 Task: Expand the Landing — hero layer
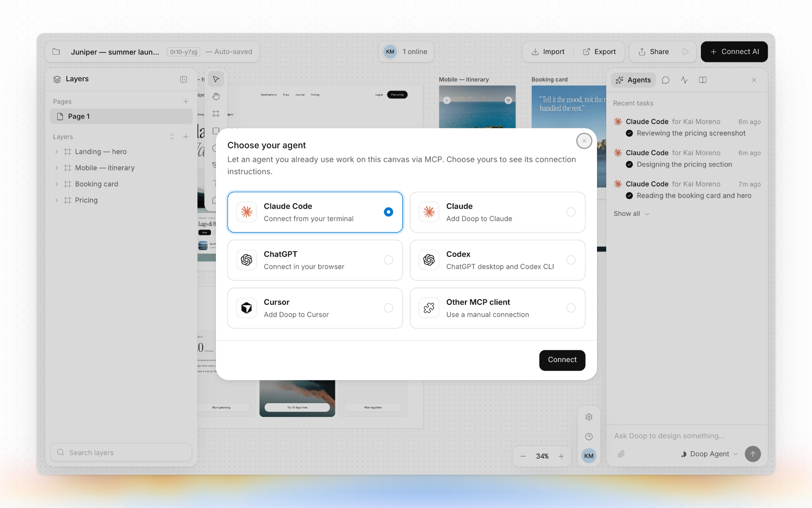[x=57, y=151]
